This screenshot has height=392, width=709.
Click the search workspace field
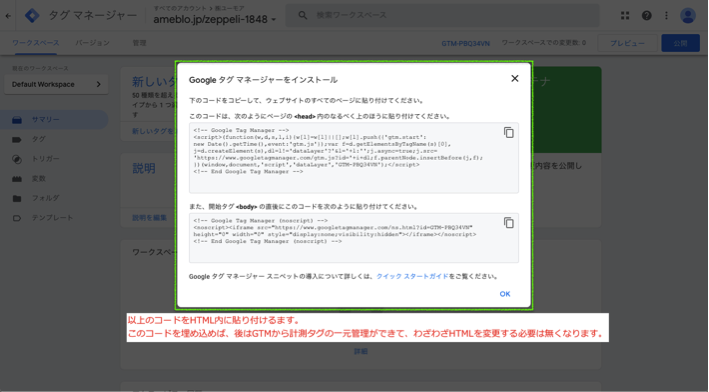(x=442, y=15)
